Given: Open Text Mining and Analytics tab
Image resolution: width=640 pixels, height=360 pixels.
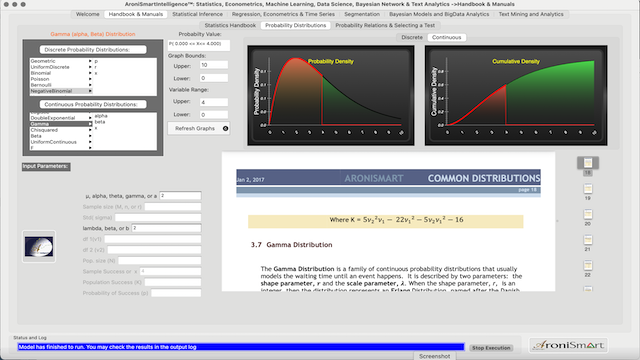Looking at the screenshot, I should point(531,14).
